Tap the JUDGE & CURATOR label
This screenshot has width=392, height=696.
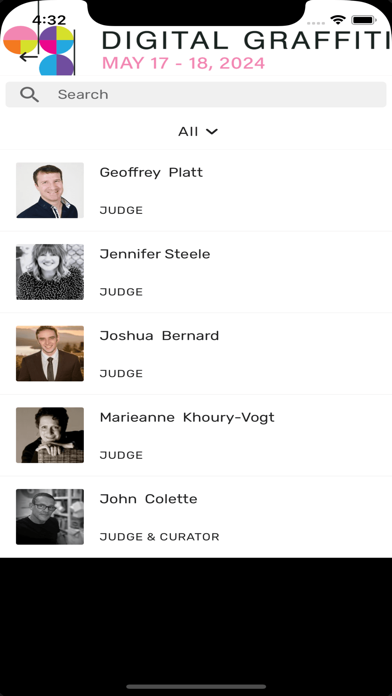click(159, 537)
